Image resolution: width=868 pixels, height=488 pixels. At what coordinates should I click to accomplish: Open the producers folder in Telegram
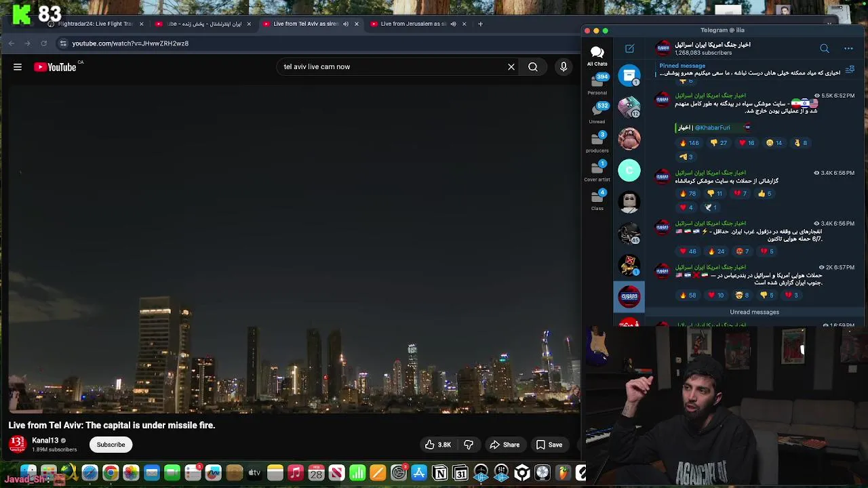tap(597, 142)
